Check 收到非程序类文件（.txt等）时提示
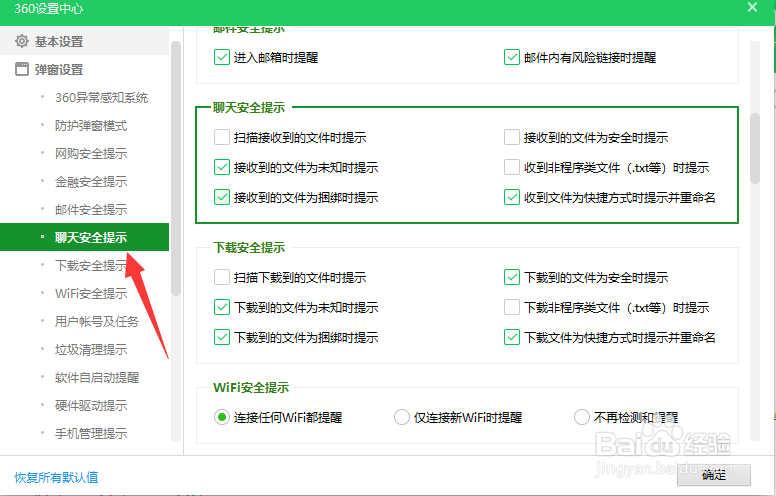This screenshot has height=496, width=776. click(x=512, y=167)
